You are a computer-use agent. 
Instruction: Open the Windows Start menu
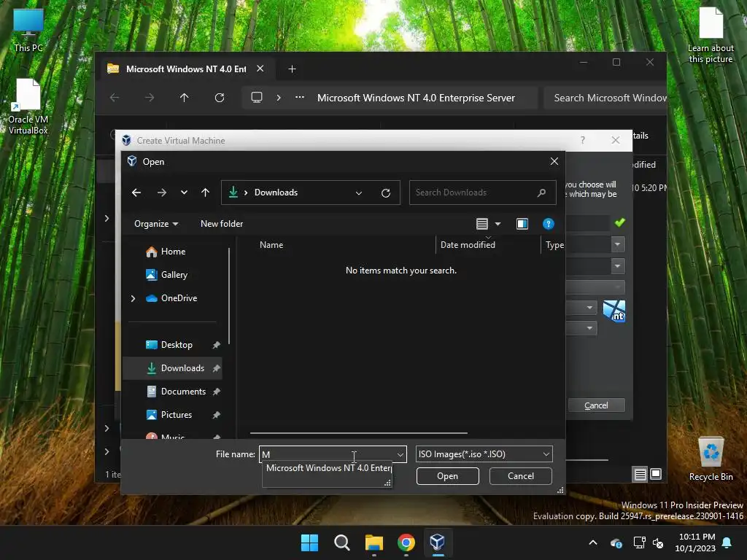point(309,542)
